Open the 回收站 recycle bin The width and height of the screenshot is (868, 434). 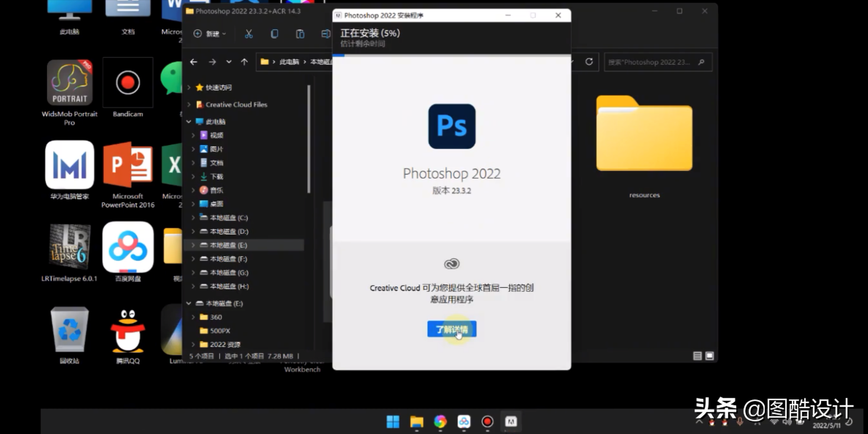pos(69,329)
